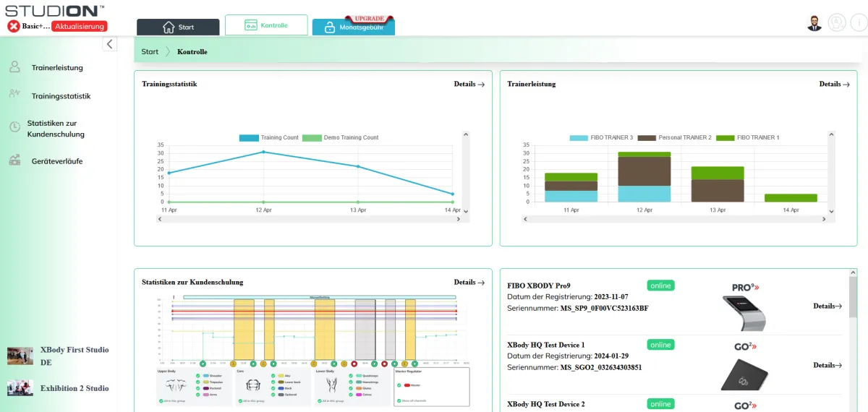This screenshot has width=868, height=412.
Task: Select XBody First Studio DE thumbnail
Action: (20, 356)
